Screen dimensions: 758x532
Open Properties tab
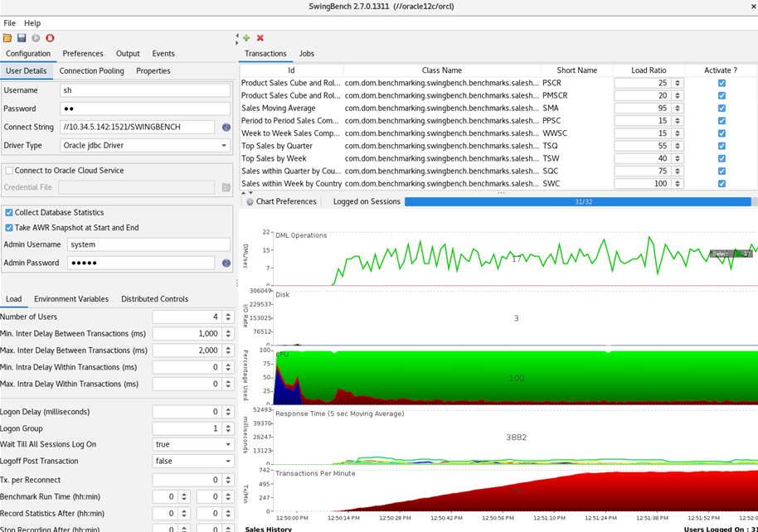click(x=153, y=71)
